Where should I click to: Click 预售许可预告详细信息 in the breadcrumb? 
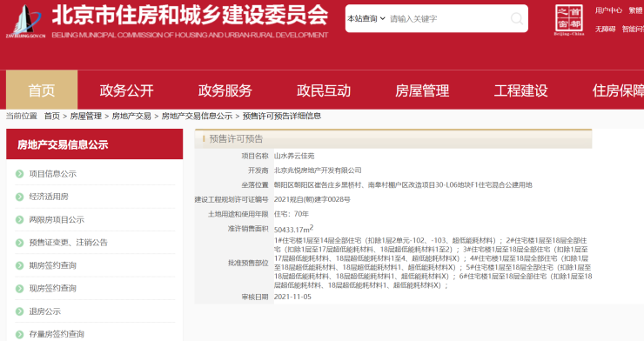282,116
